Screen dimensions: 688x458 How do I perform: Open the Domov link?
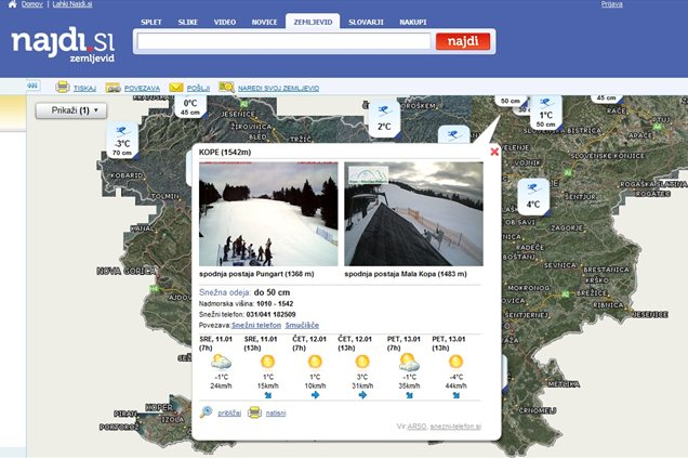tap(32, 4)
